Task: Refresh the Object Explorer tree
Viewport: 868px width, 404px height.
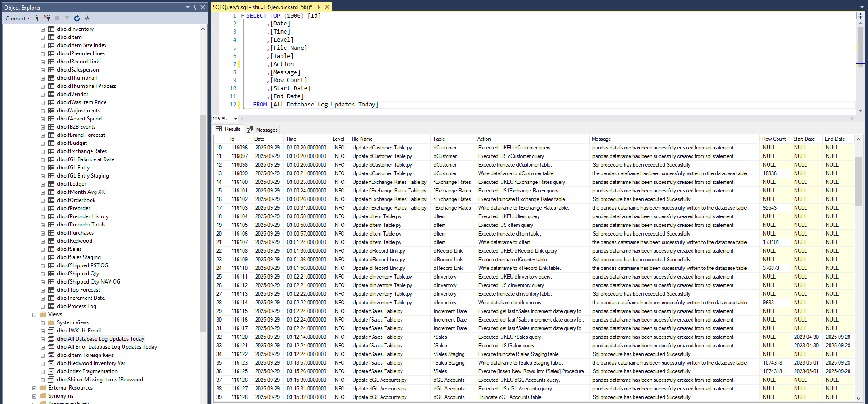Action: 77,18
